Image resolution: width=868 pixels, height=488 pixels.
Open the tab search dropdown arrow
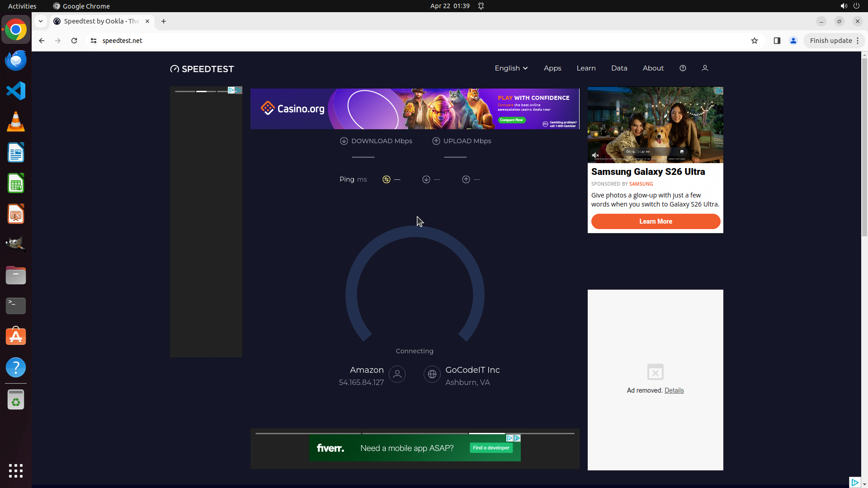[x=41, y=21]
